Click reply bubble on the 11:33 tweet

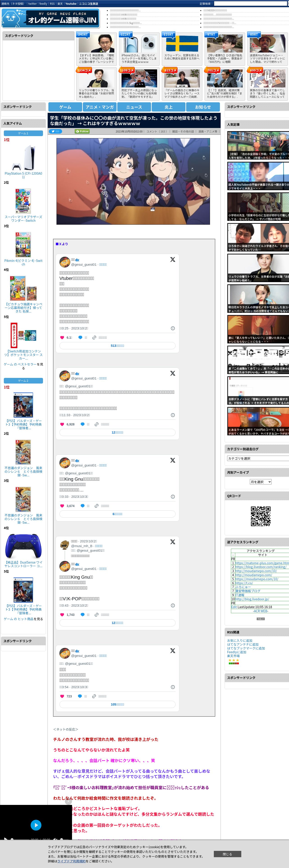pyautogui.click(x=82, y=424)
